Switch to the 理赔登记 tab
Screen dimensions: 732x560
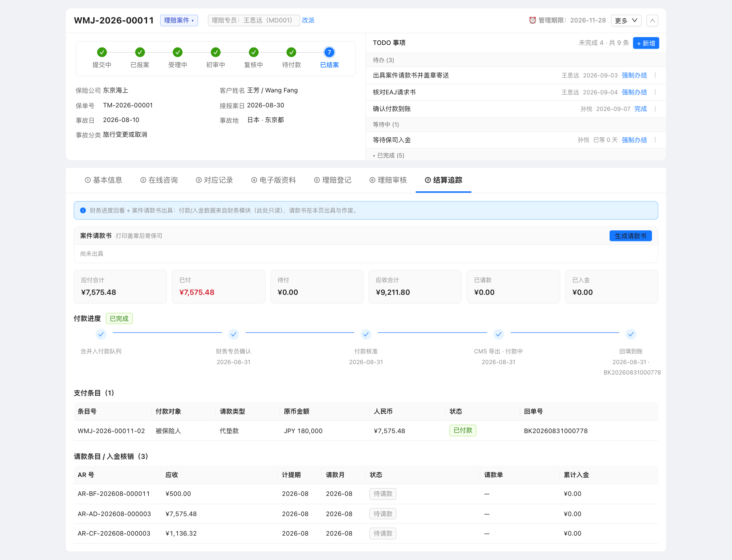pos(332,180)
